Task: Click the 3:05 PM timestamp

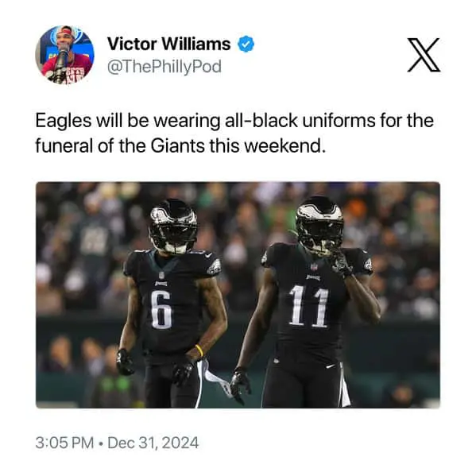Action: pyautogui.click(x=64, y=443)
